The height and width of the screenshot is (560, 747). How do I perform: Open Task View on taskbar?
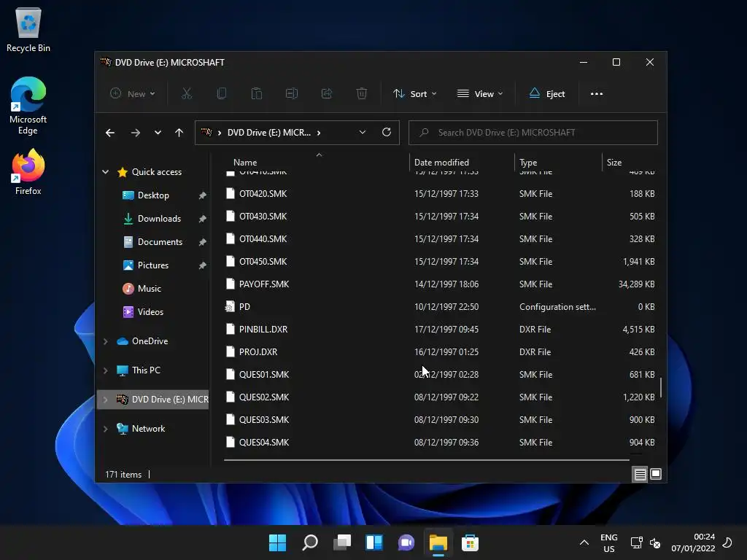342,542
